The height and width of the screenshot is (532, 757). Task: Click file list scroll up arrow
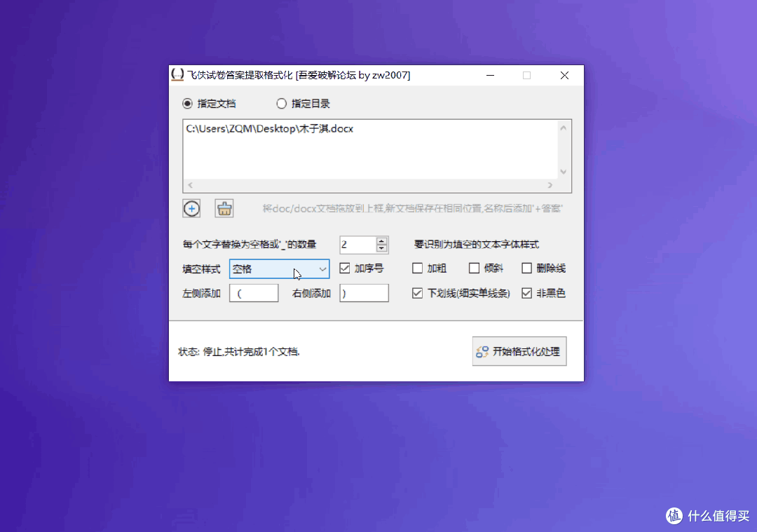coord(564,128)
